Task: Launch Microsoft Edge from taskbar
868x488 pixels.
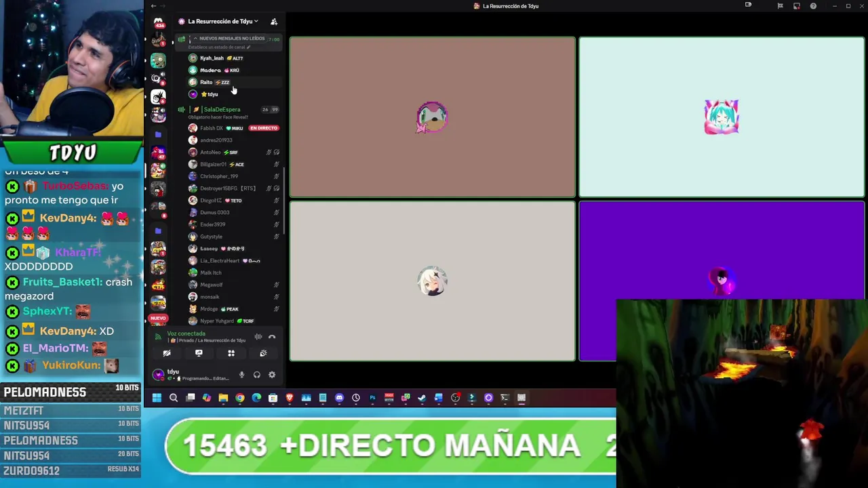Action: click(256, 398)
